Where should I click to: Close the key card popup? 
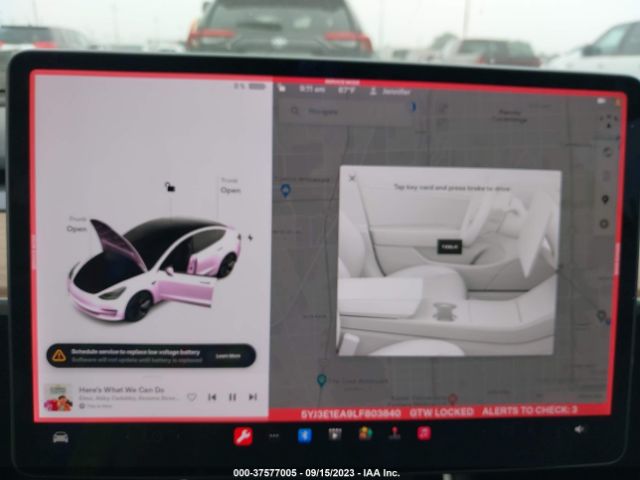[352, 178]
